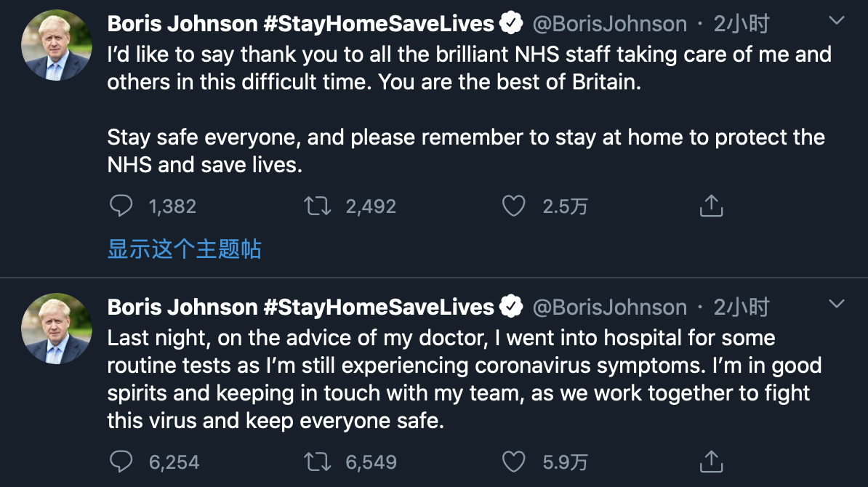Open profile picture on the first tweet

[57, 46]
